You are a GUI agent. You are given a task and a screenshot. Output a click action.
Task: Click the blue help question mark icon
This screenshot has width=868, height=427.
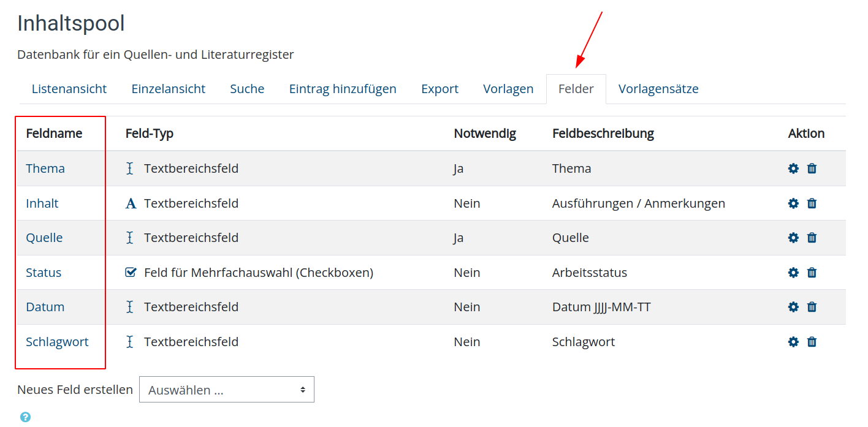coord(25,417)
